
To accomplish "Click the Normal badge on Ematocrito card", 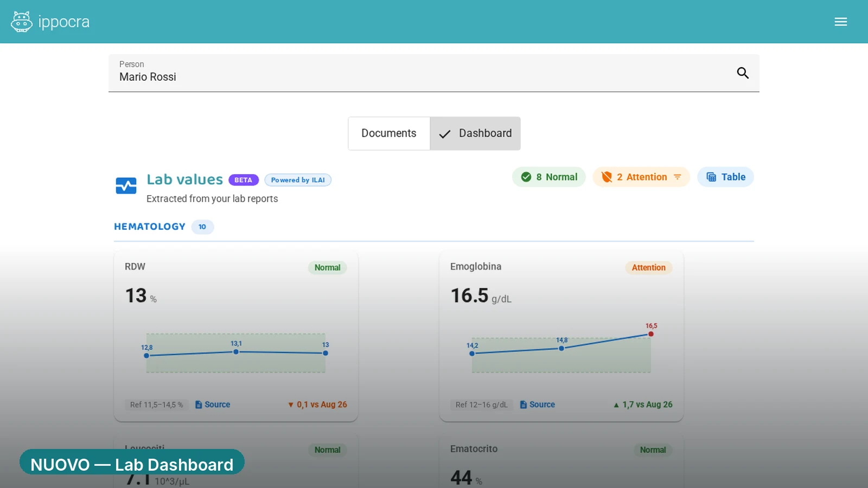I will [653, 450].
